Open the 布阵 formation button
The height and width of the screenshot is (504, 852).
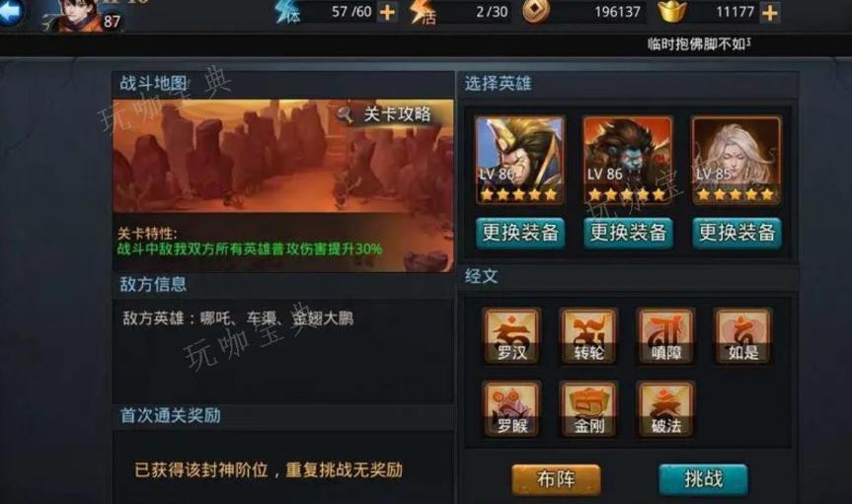point(556,479)
